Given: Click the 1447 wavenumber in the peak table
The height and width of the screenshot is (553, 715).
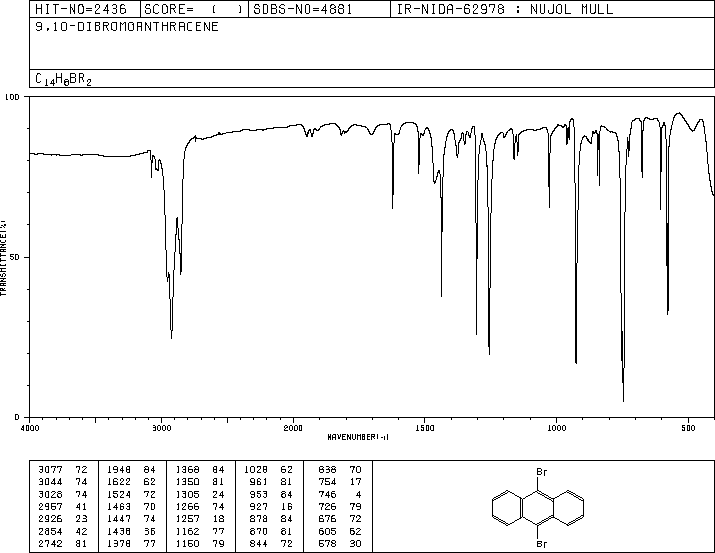Looking at the screenshot, I should (x=119, y=519).
